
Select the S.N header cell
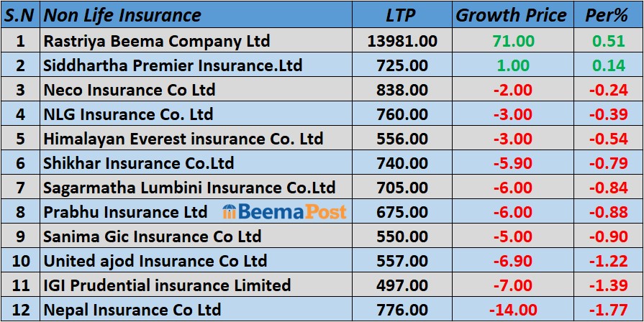tap(20, 14)
